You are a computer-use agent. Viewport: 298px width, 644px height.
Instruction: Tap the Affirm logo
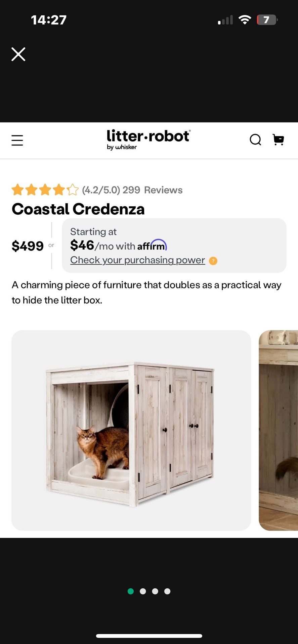152,246
